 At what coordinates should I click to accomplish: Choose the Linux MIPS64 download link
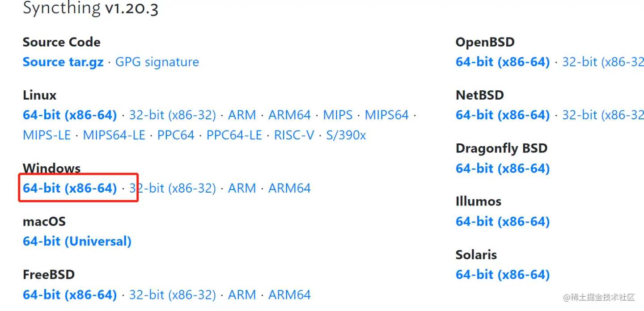coord(386,115)
